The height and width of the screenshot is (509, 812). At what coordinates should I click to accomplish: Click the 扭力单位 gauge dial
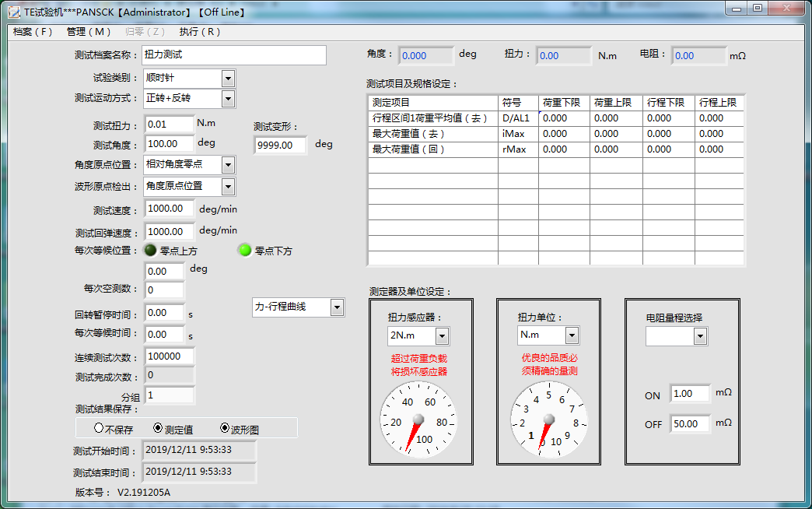click(549, 419)
